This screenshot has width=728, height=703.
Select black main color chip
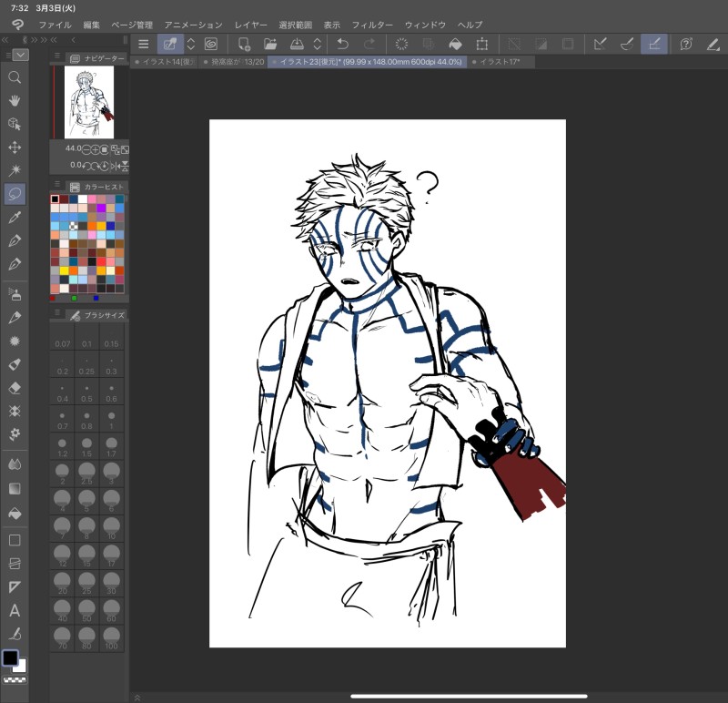point(10,657)
